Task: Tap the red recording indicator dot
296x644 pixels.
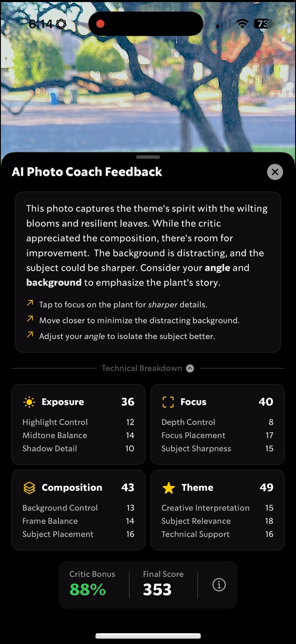Action: [x=100, y=24]
